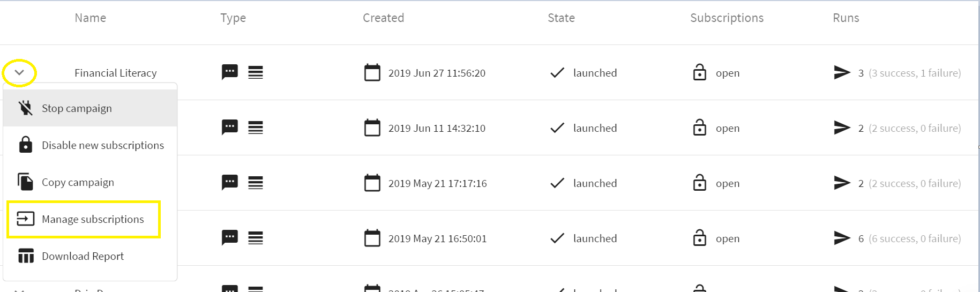Sort by the Name column header
Image resolution: width=980 pixels, height=292 pixels.
point(90,18)
